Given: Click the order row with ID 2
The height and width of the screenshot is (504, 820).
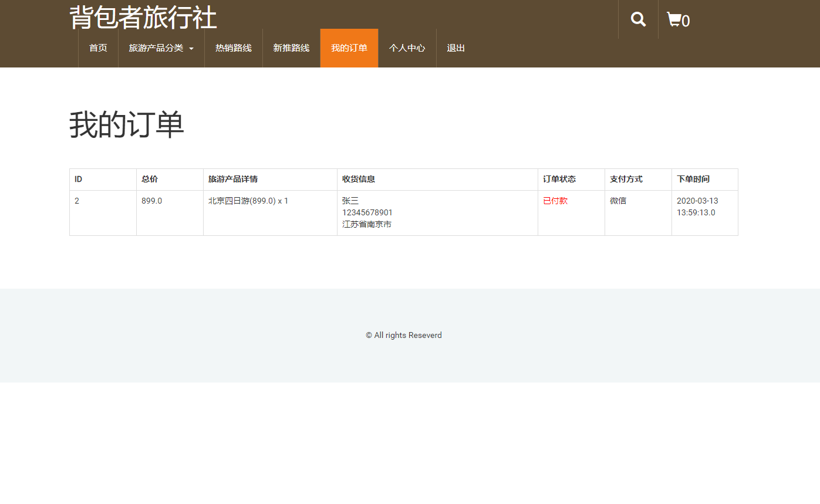Looking at the screenshot, I should coord(77,200).
